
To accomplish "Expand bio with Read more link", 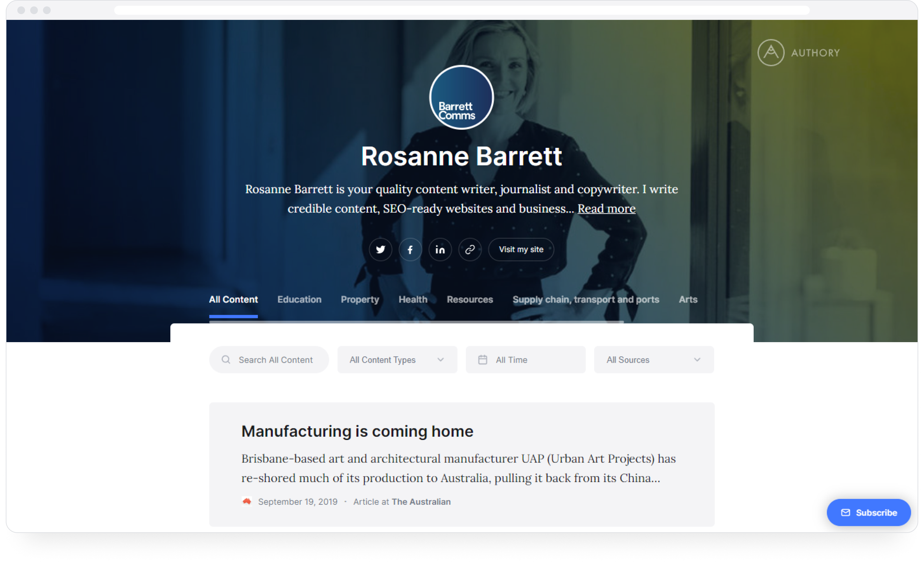I will tap(606, 208).
